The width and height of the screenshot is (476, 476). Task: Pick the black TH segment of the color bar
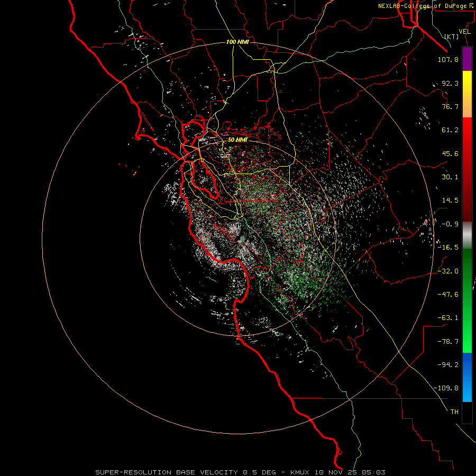click(467, 413)
